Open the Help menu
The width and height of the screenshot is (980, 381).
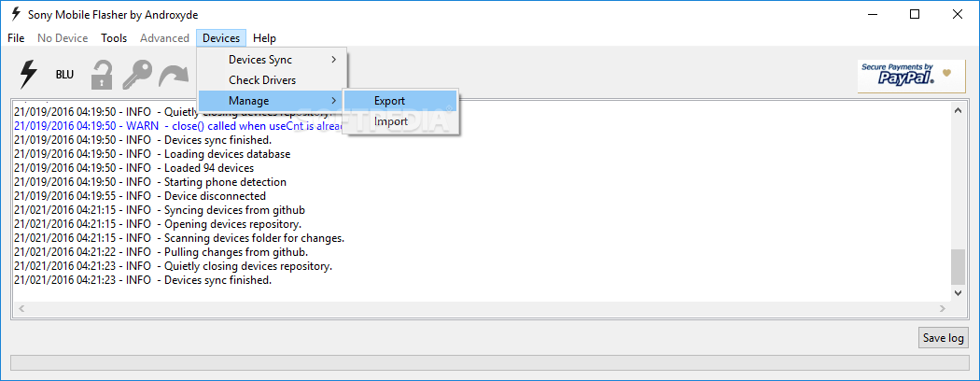(x=264, y=38)
